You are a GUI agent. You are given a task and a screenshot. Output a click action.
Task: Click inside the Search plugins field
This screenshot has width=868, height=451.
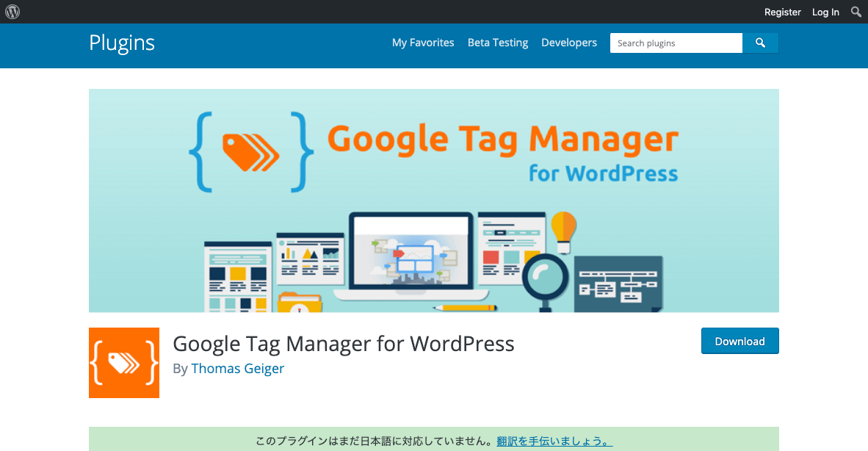[676, 43]
